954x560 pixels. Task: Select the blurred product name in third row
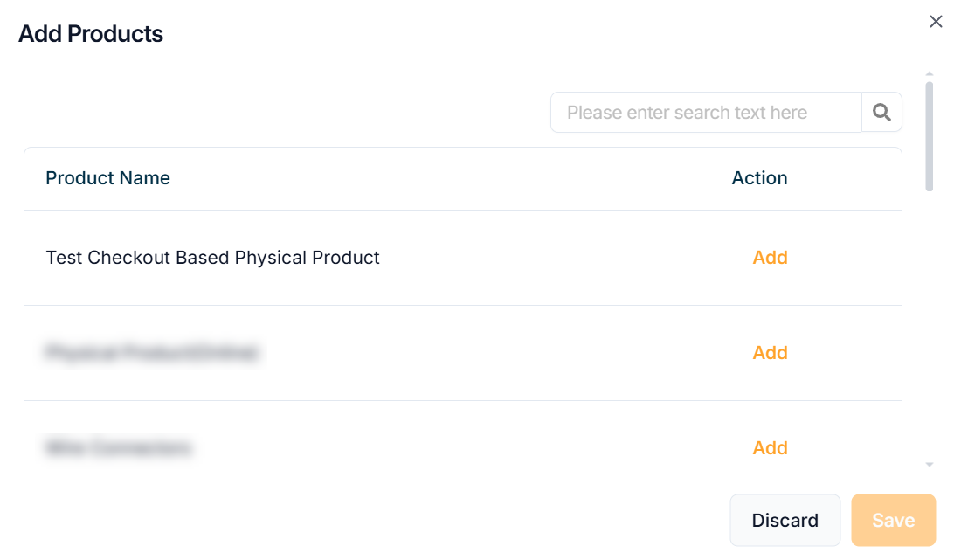[x=118, y=448]
